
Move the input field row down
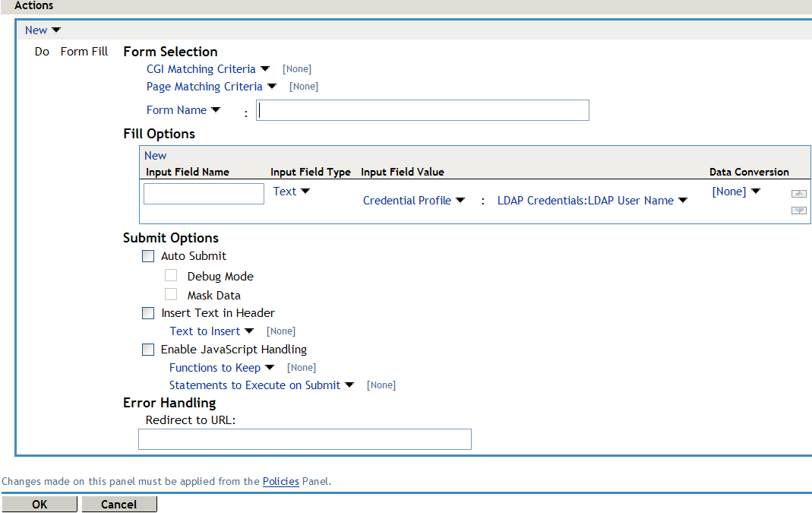point(798,211)
